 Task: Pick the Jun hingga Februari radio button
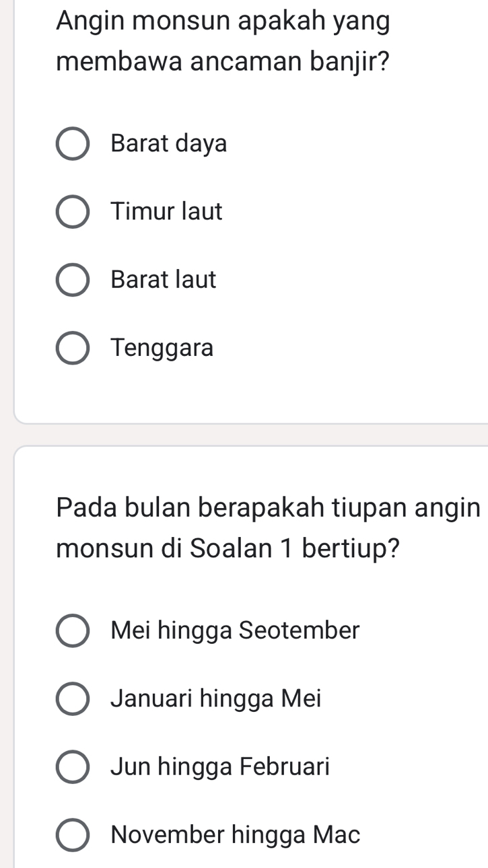pyautogui.click(x=72, y=767)
